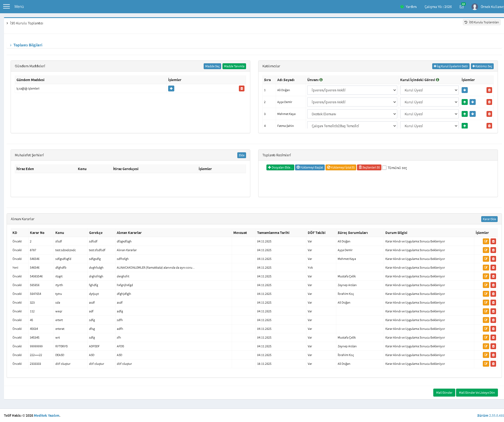Move the 'İş sağlığı işlemleri' agenda item down
This screenshot has width=504, height=422.
pyautogui.click(x=171, y=88)
